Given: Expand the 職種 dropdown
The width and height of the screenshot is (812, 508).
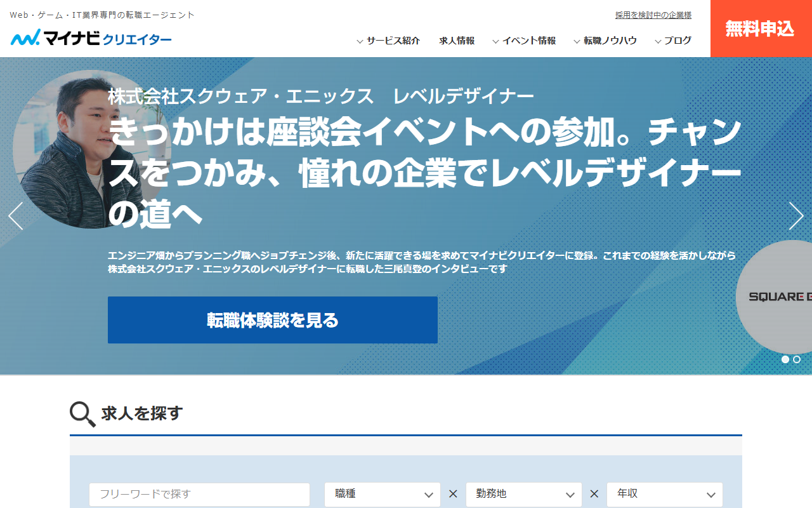Looking at the screenshot, I should coord(383,494).
